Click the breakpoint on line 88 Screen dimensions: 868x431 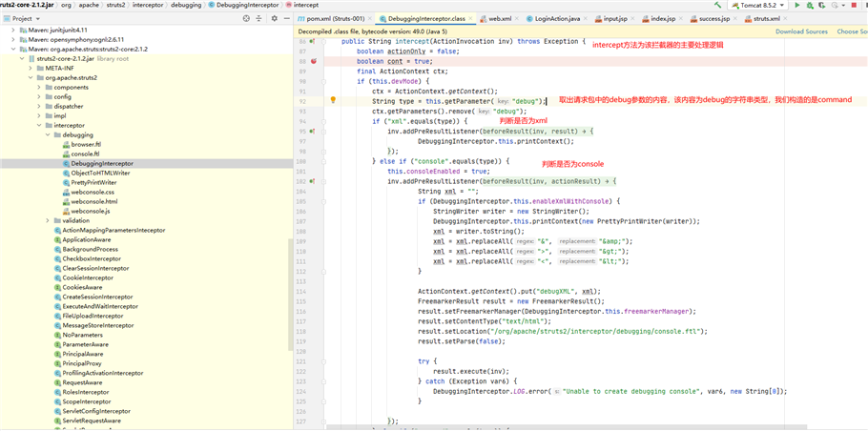[313, 61]
